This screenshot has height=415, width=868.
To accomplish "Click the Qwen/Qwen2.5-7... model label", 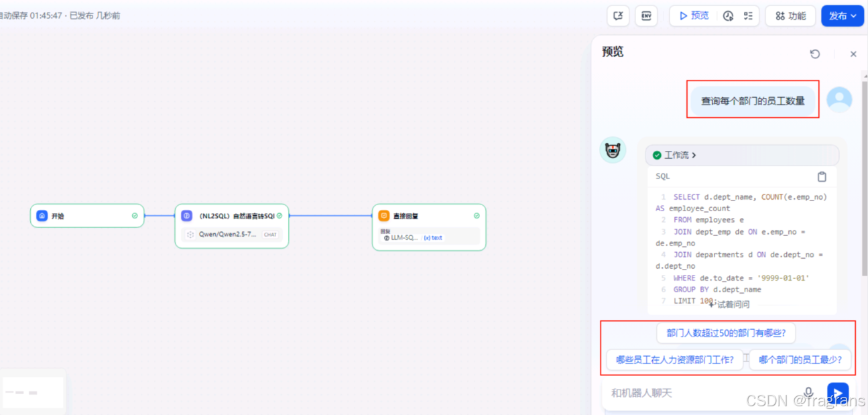I will point(227,235).
